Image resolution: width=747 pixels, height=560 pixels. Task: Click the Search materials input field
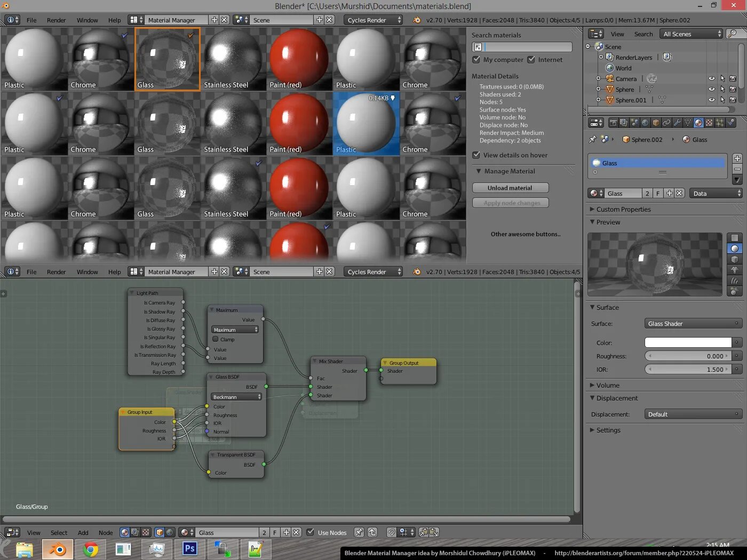pyautogui.click(x=522, y=47)
